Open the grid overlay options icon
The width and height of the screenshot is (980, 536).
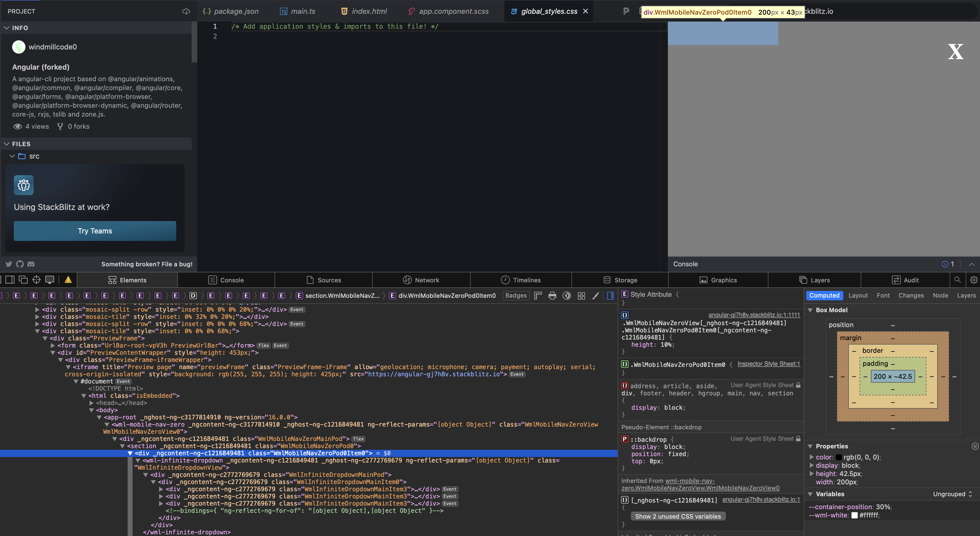(x=581, y=296)
